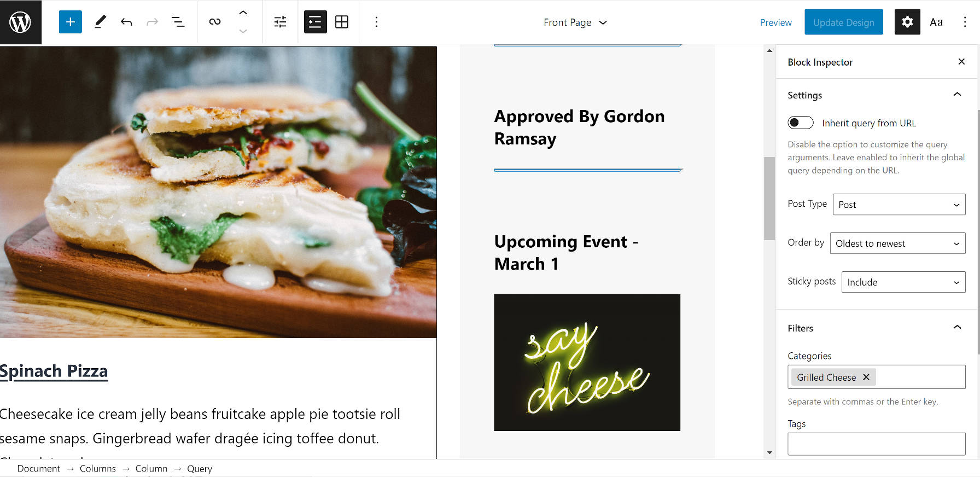The image size is (980, 477).
Task: Click the Preview link
Action: point(775,22)
